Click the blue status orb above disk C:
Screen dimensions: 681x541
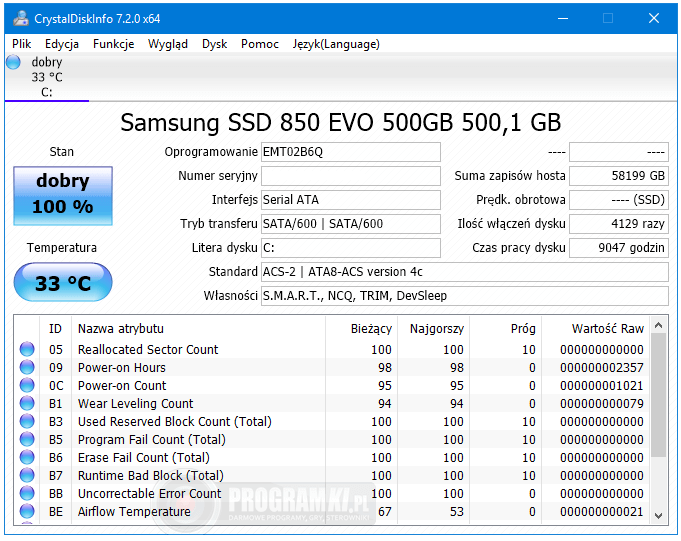pyautogui.click(x=13, y=62)
